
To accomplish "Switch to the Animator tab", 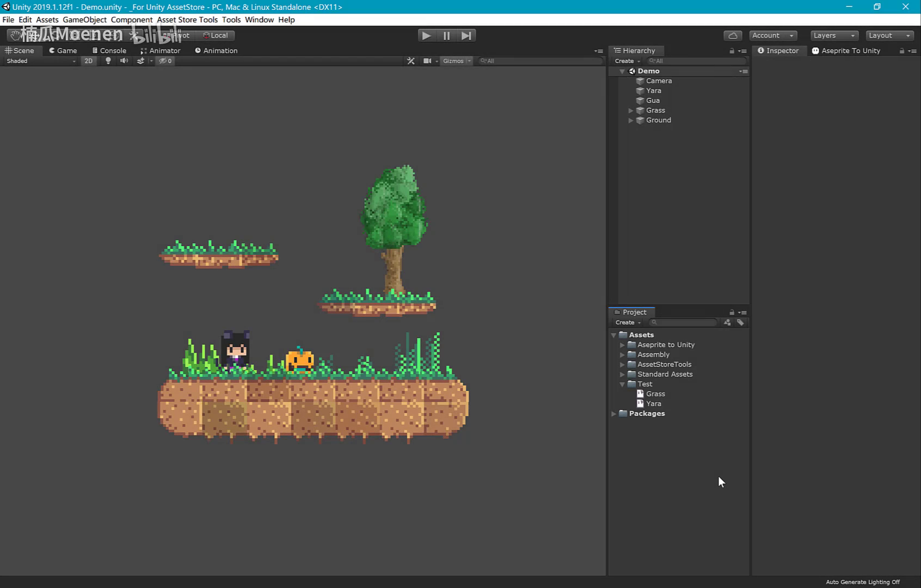I will pyautogui.click(x=160, y=51).
